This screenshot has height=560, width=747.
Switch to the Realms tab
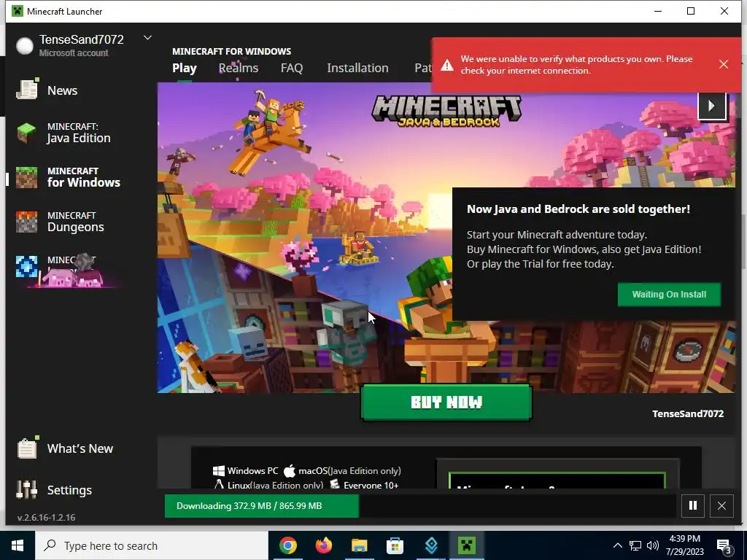[239, 68]
